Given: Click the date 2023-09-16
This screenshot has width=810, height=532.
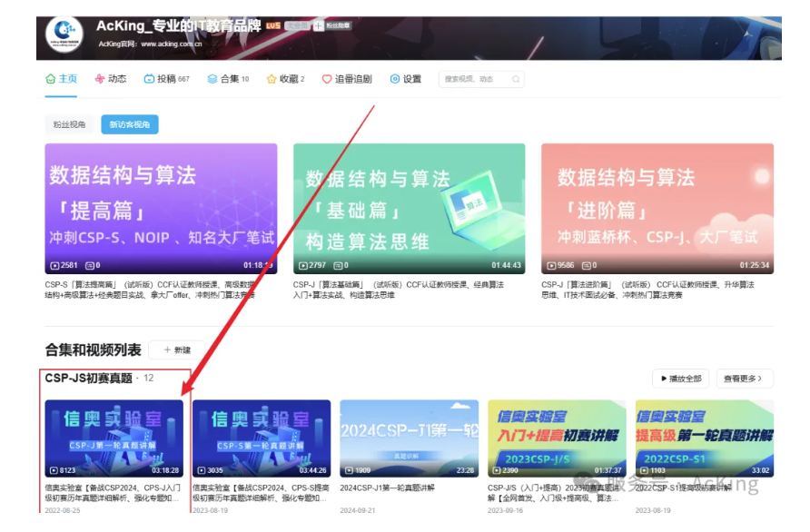Looking at the screenshot, I should click(505, 510).
